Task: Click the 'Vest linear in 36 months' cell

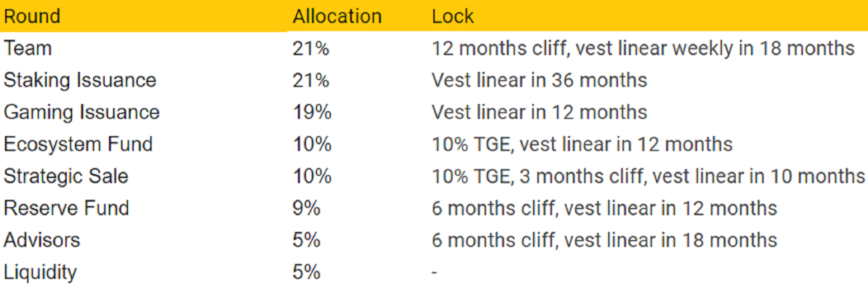Action: (539, 80)
